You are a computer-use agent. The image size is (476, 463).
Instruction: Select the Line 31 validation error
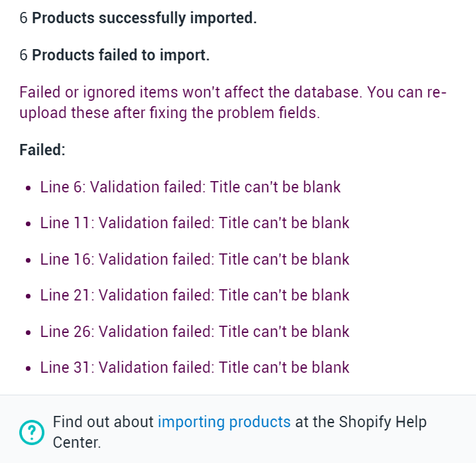click(x=194, y=367)
